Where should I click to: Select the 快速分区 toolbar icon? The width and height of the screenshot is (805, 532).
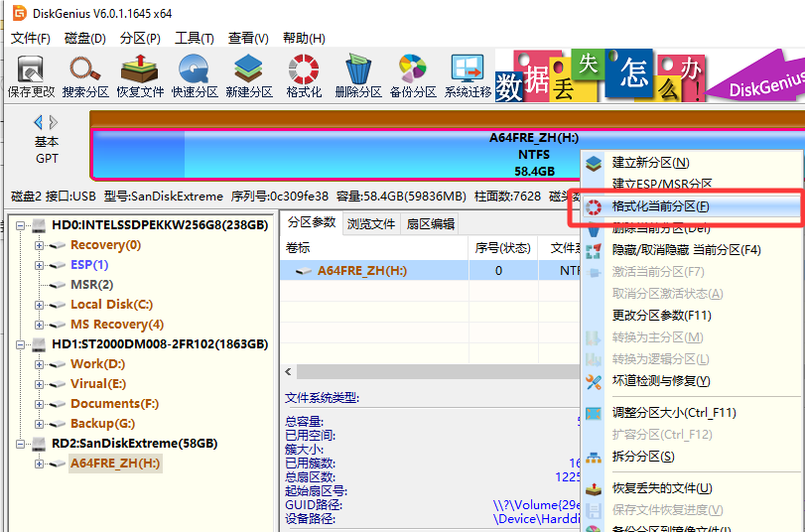click(x=195, y=76)
